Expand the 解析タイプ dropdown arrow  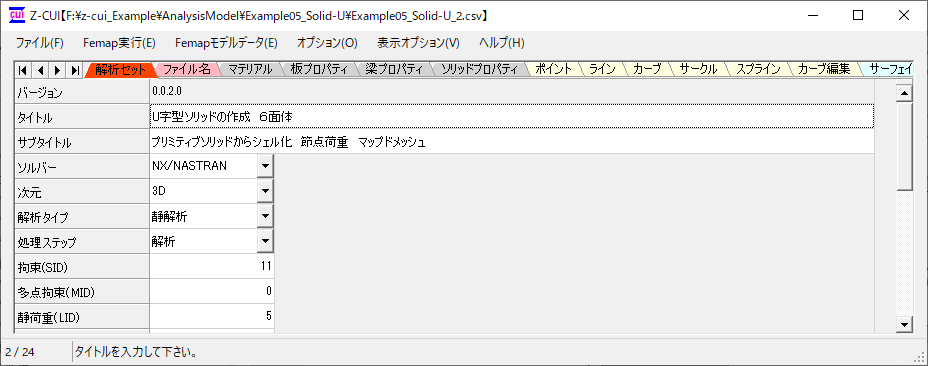(x=266, y=216)
